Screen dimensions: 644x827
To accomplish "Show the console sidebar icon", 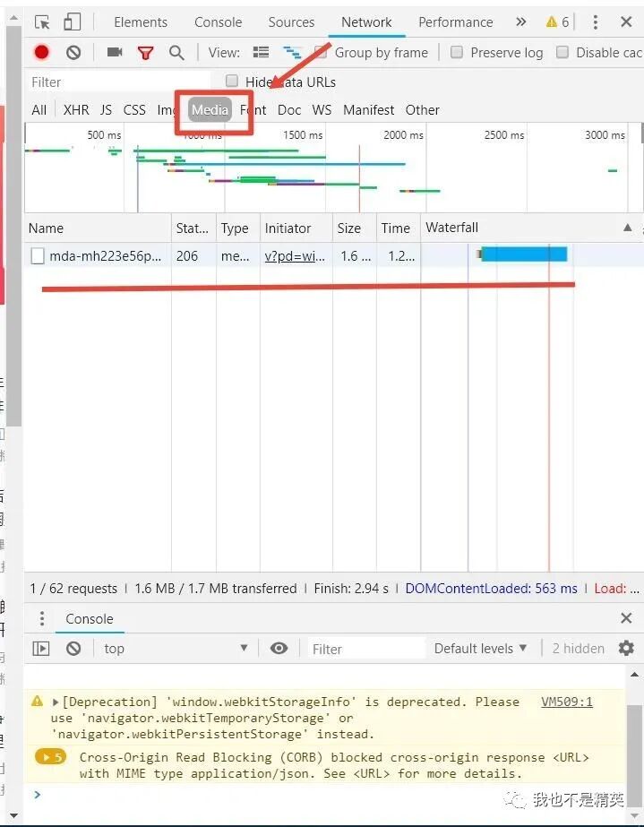I will [41, 648].
